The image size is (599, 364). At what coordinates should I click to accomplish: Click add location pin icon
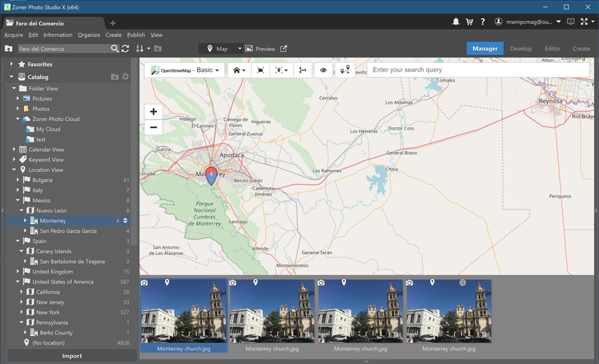click(345, 70)
